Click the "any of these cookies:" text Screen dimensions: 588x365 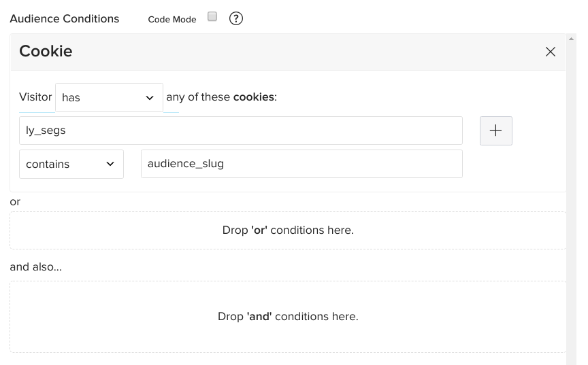[x=221, y=97]
